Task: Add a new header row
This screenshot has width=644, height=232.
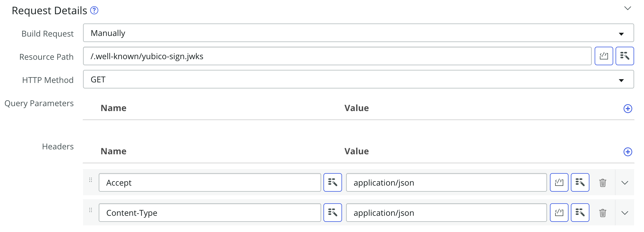Action: [628, 152]
